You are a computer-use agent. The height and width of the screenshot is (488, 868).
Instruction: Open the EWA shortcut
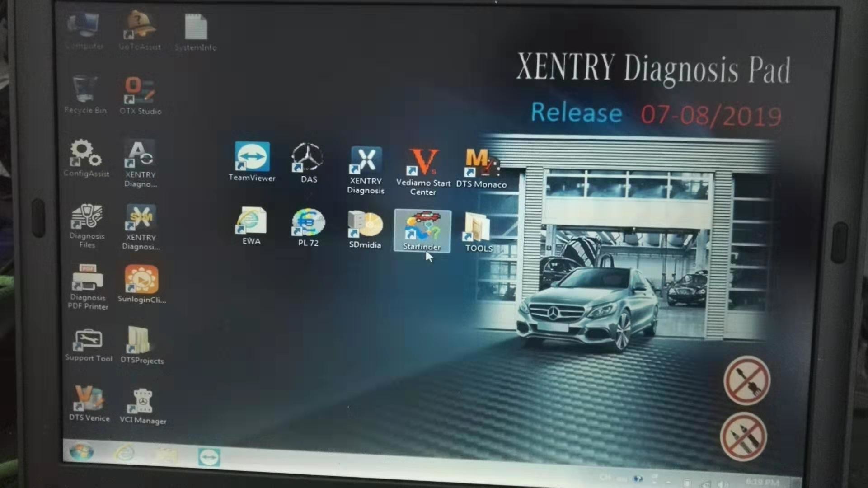pos(251,226)
